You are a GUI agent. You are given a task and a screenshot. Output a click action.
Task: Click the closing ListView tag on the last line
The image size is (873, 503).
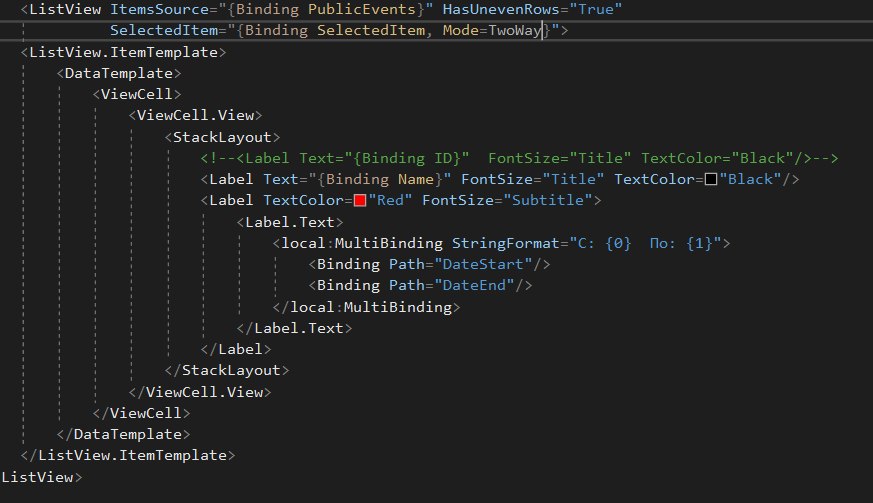(x=41, y=478)
